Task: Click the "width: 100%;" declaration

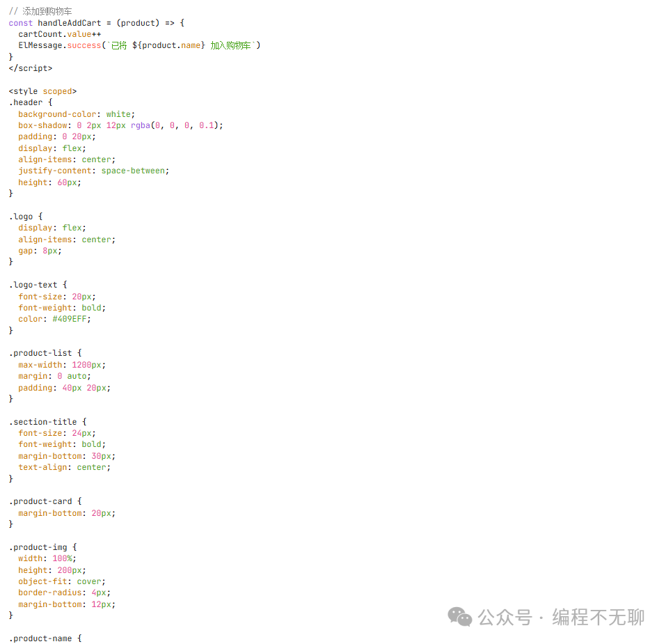Action: click(x=47, y=558)
